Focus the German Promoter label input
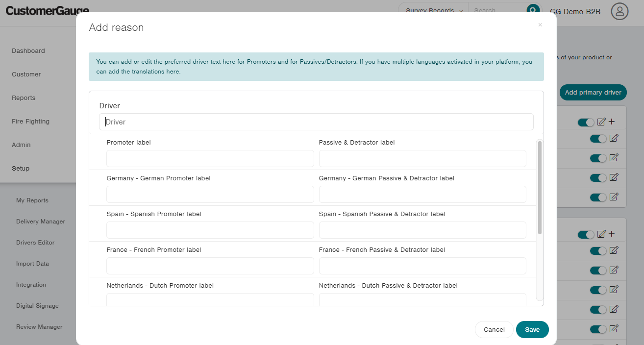The image size is (644, 345). tap(210, 195)
